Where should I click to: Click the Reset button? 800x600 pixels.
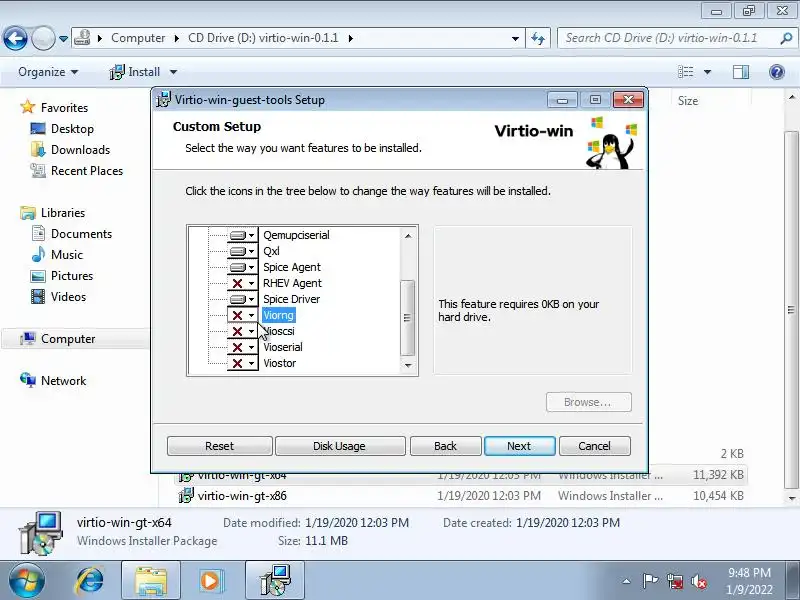pyautogui.click(x=219, y=446)
